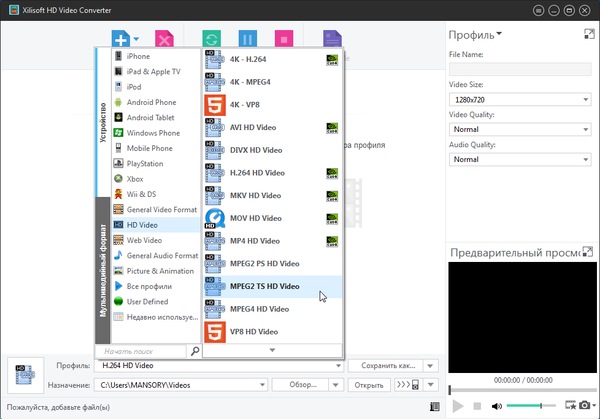Click the green Convert icon in toolbar
Screen dimensions: 600x419
(212, 40)
